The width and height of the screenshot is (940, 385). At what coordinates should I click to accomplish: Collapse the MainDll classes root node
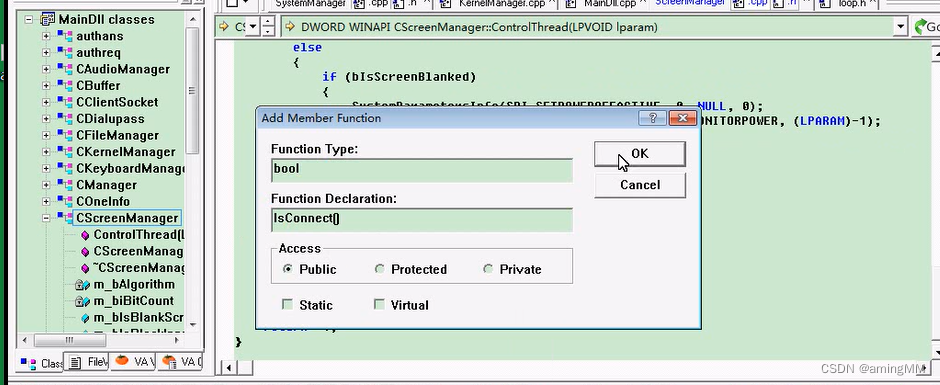(28, 20)
